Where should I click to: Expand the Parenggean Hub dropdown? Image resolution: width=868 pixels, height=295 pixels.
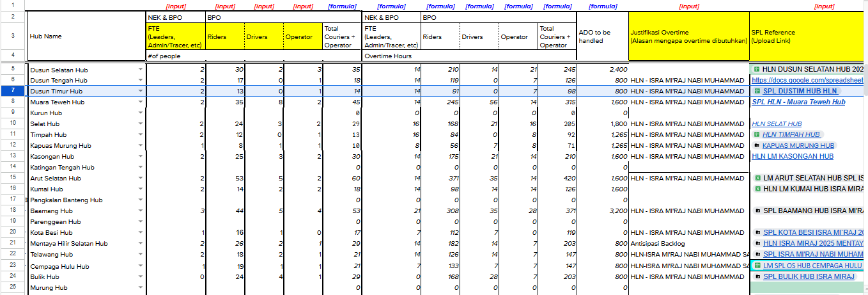coord(140,222)
